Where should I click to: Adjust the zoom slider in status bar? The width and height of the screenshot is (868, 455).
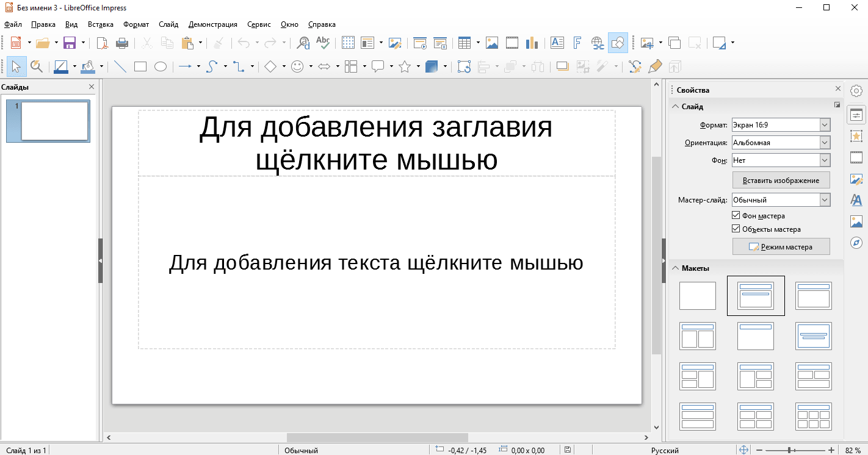tap(790, 450)
